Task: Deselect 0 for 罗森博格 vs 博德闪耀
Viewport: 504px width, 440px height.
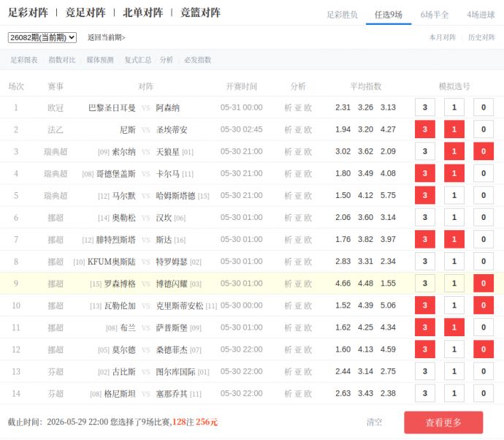Action: tap(484, 284)
